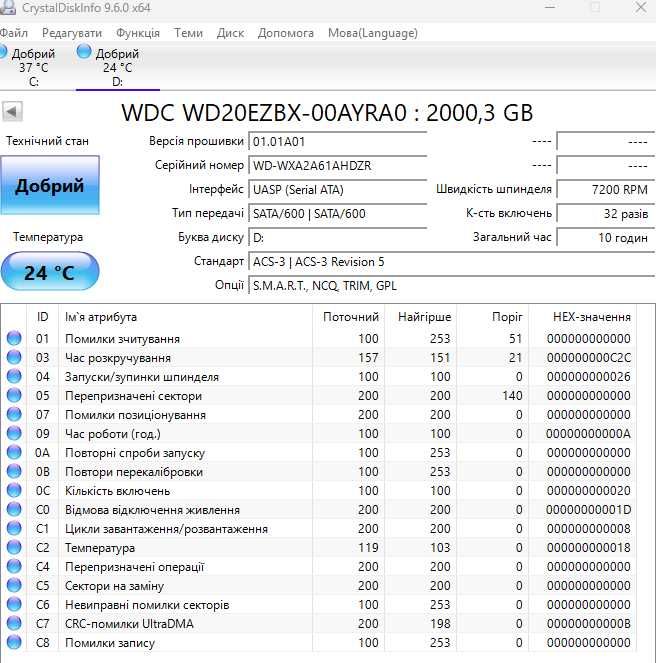The image size is (656, 663).
Task: Click status orb for Невиправні помилки секторів
Action: click(x=14, y=605)
